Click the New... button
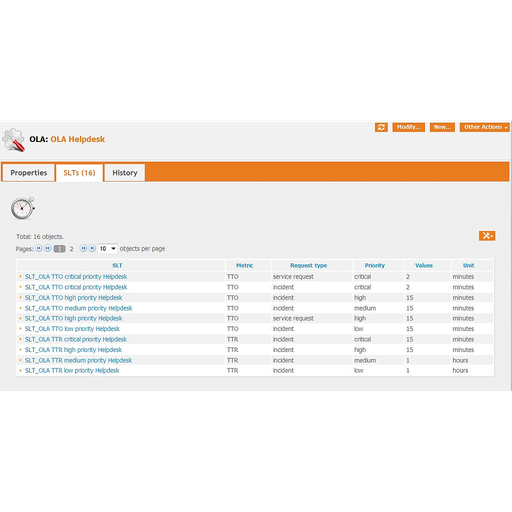Screen dimensions: 512x512 tap(442, 127)
